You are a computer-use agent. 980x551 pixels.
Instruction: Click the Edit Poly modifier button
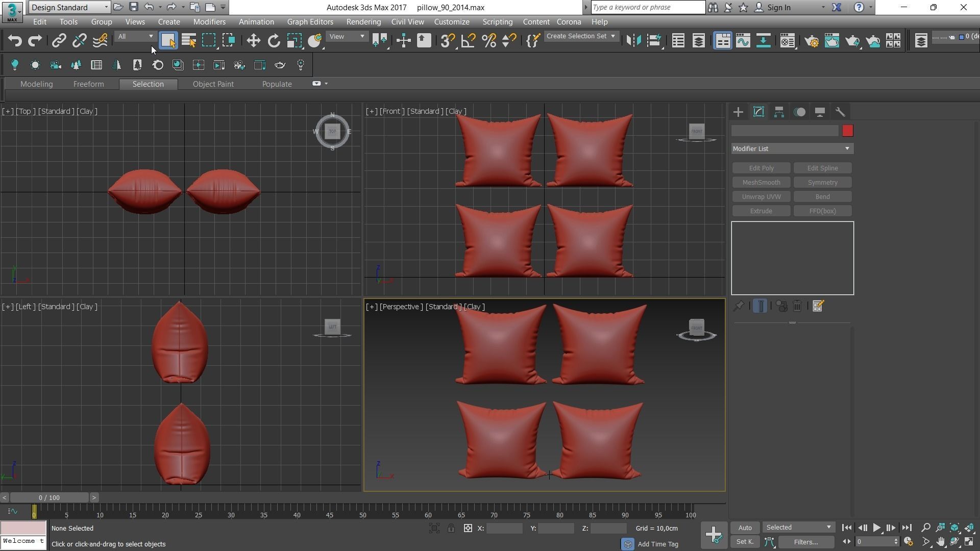(761, 168)
